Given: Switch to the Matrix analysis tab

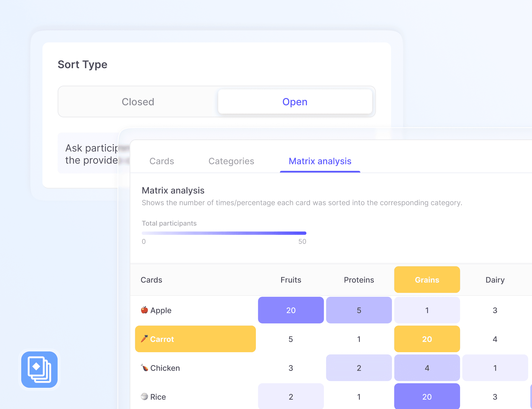Looking at the screenshot, I should click(320, 161).
